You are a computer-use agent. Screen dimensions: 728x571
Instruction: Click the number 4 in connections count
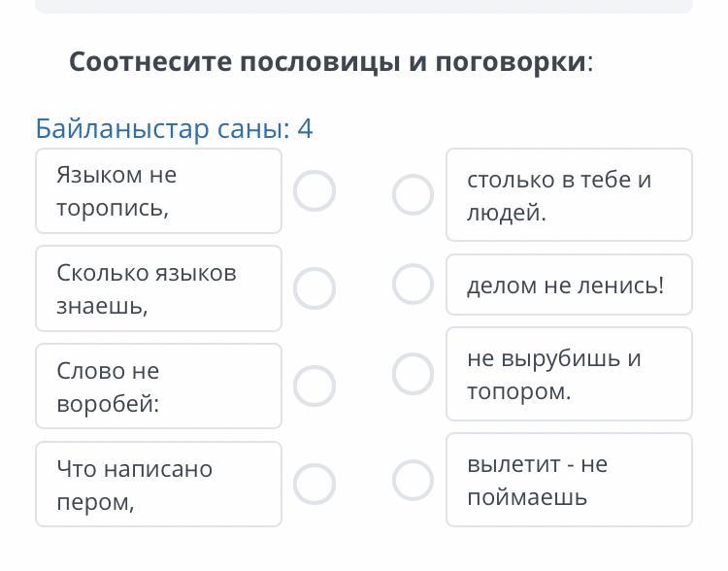tap(306, 128)
